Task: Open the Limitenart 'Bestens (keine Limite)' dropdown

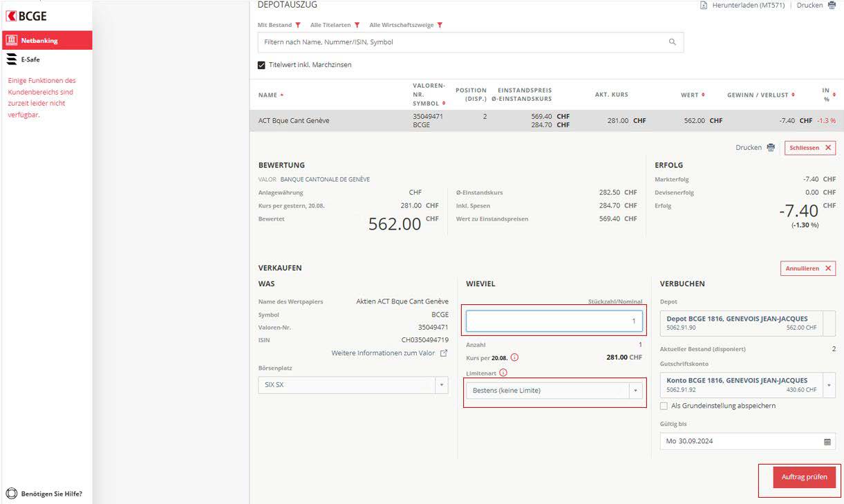Action: (x=554, y=391)
